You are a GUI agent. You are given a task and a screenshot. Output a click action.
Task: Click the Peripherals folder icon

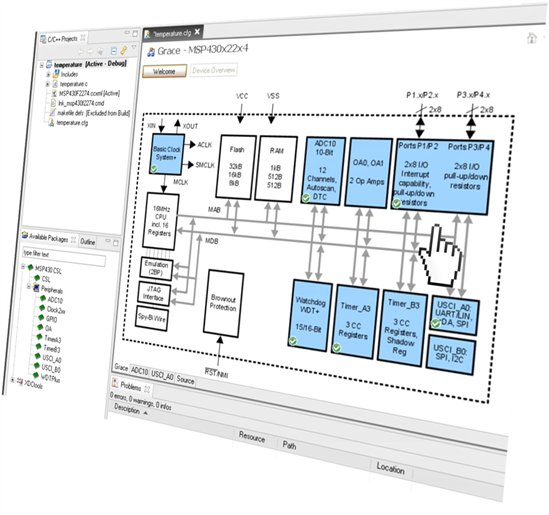coord(36,288)
